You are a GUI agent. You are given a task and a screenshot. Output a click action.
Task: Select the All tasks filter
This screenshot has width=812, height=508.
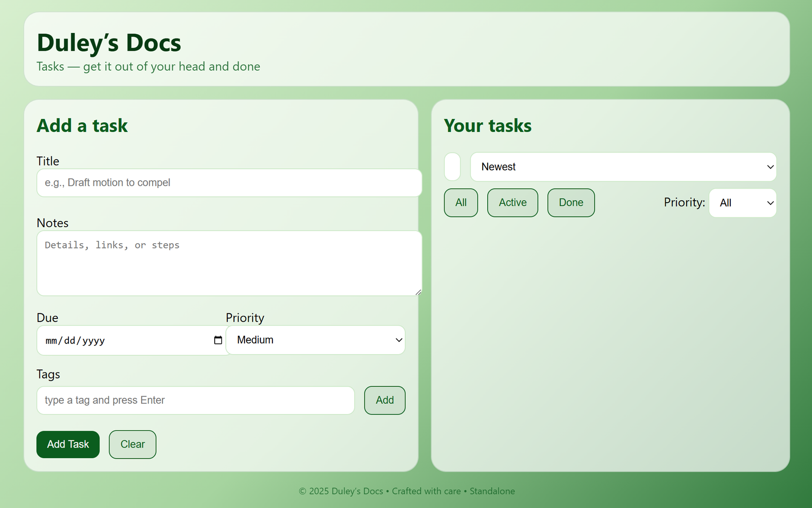pyautogui.click(x=460, y=202)
